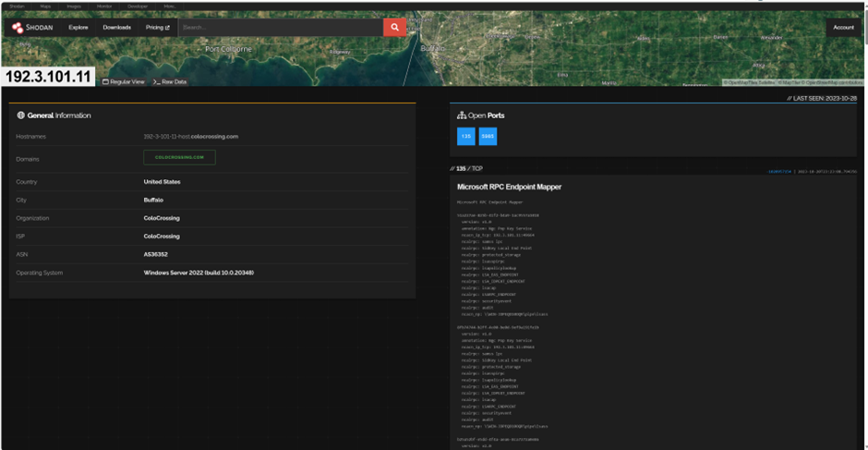This screenshot has height=450, width=868.
Task: Open the Explore menu
Action: pyautogui.click(x=78, y=27)
